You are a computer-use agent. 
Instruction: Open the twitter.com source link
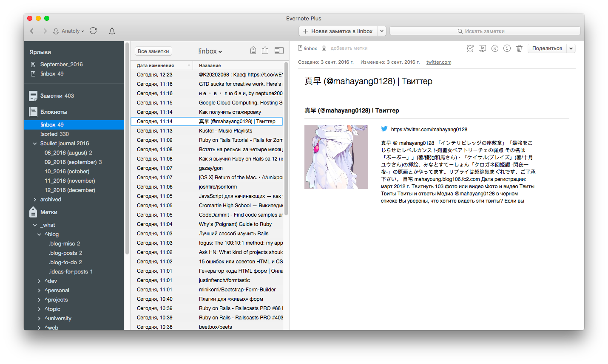[x=439, y=62]
